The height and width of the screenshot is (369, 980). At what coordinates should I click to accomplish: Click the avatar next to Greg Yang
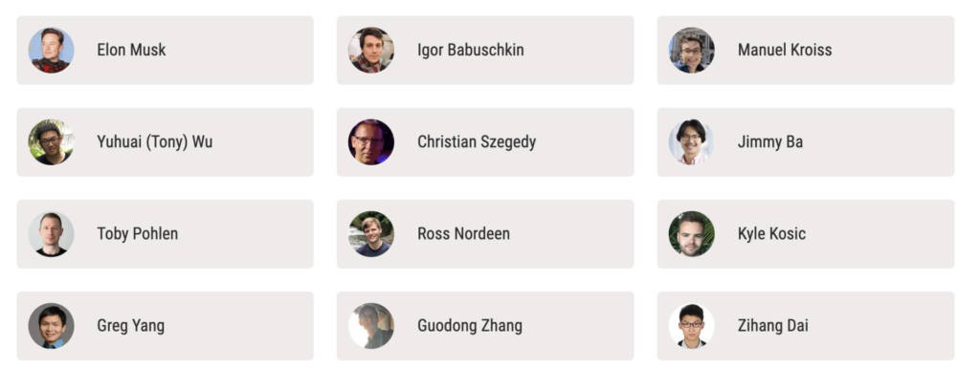(x=52, y=325)
